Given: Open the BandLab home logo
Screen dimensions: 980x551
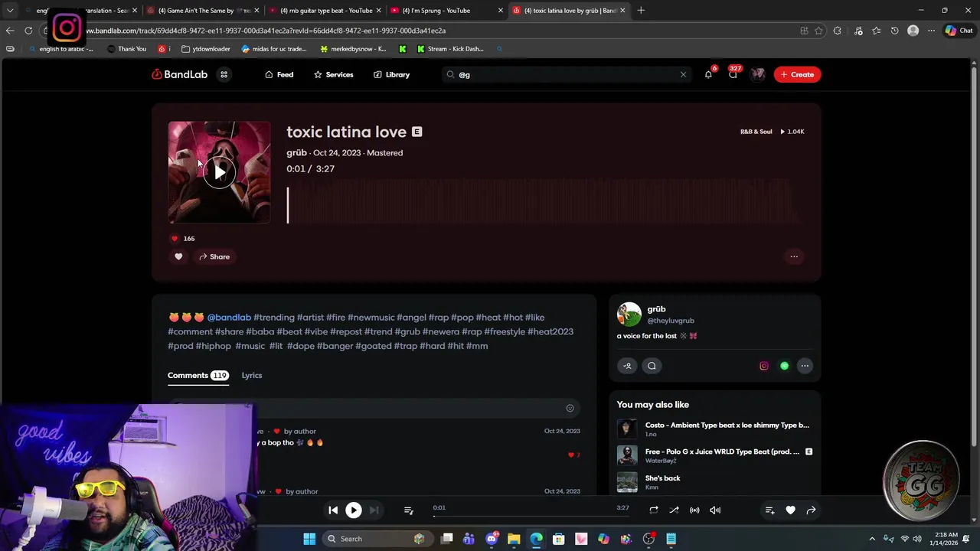Looking at the screenshot, I should tap(179, 74).
